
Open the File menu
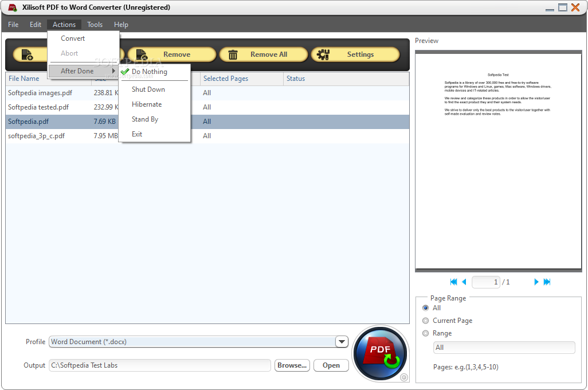pyautogui.click(x=13, y=25)
